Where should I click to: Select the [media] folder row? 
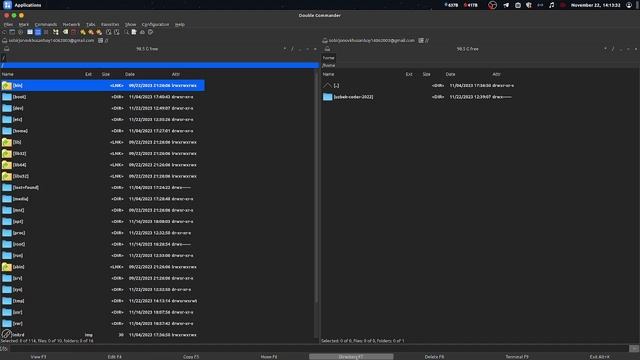102,199
